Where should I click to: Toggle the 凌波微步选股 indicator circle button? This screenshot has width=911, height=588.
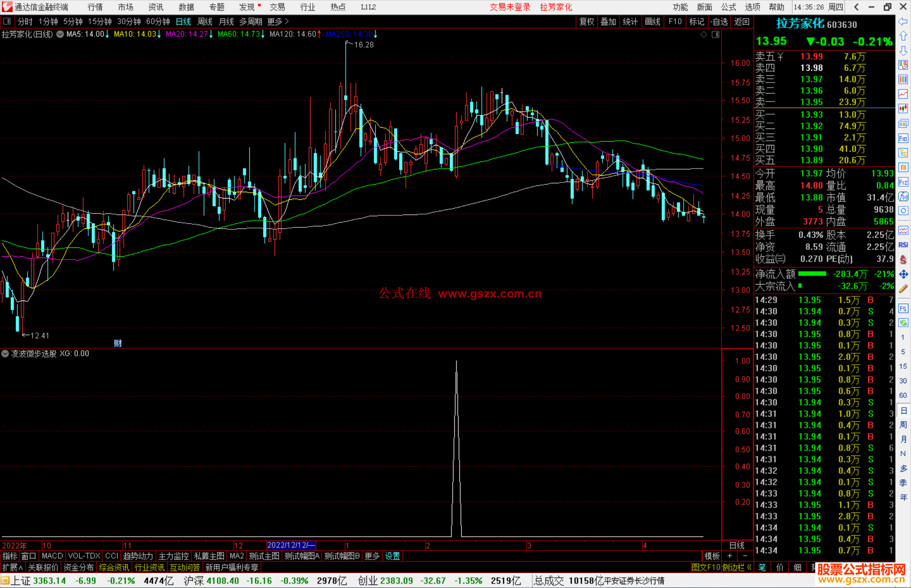click(5, 354)
